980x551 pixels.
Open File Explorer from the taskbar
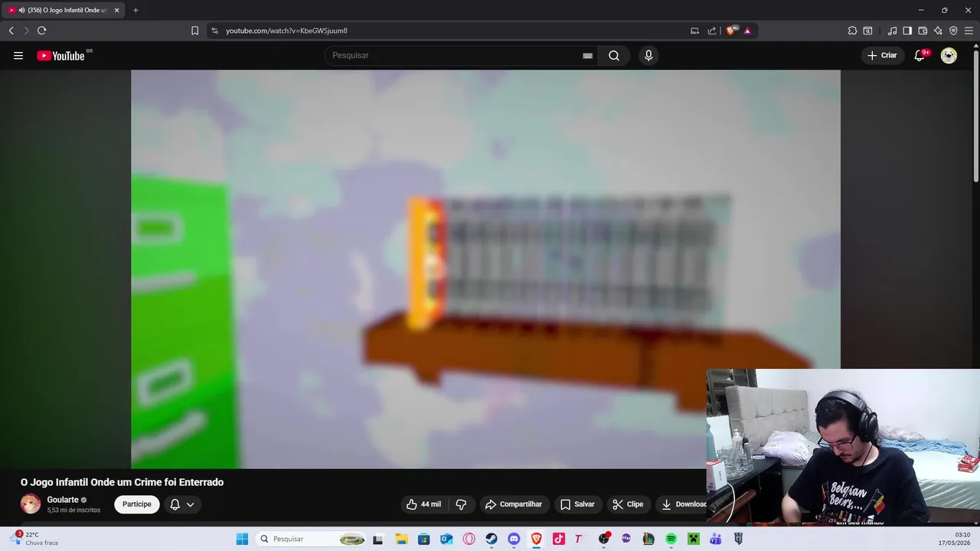401,539
